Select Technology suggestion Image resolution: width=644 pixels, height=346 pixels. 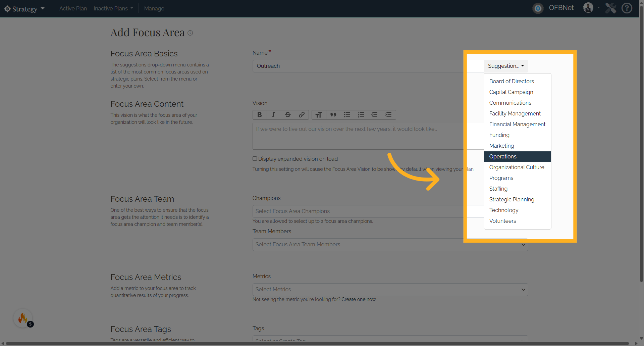coord(517,210)
